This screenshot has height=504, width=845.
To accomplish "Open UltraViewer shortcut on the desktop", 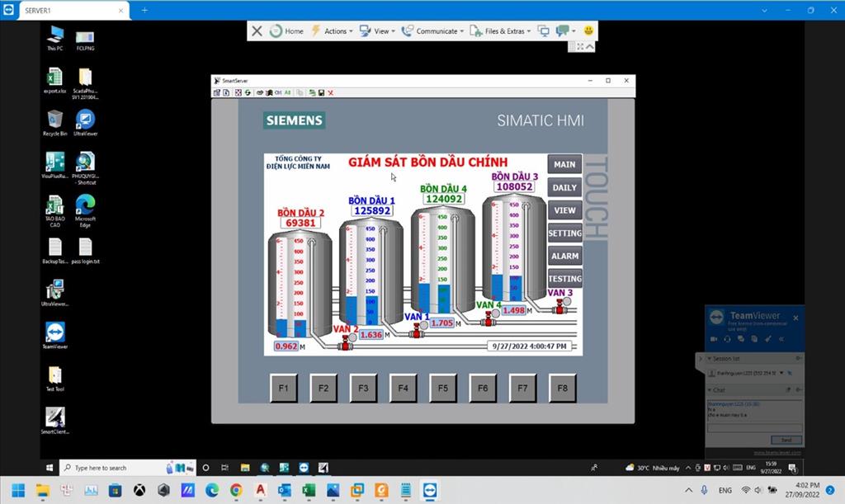I will [x=86, y=123].
